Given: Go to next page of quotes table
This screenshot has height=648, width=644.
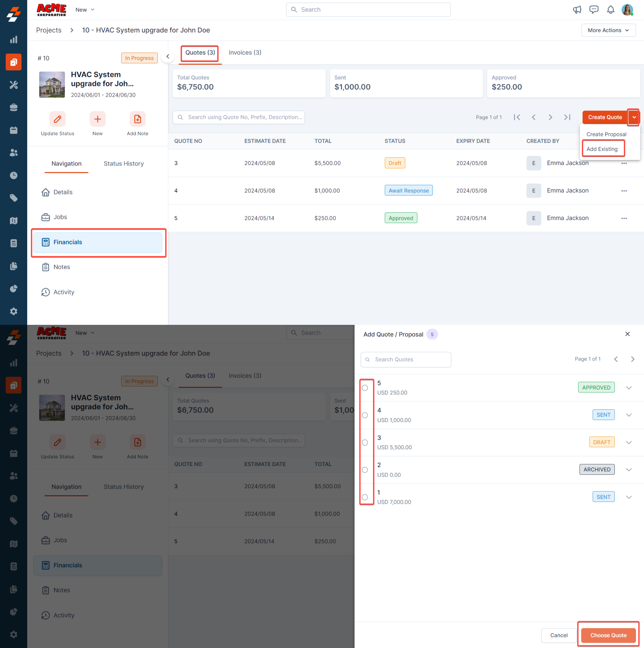Looking at the screenshot, I should tap(550, 117).
